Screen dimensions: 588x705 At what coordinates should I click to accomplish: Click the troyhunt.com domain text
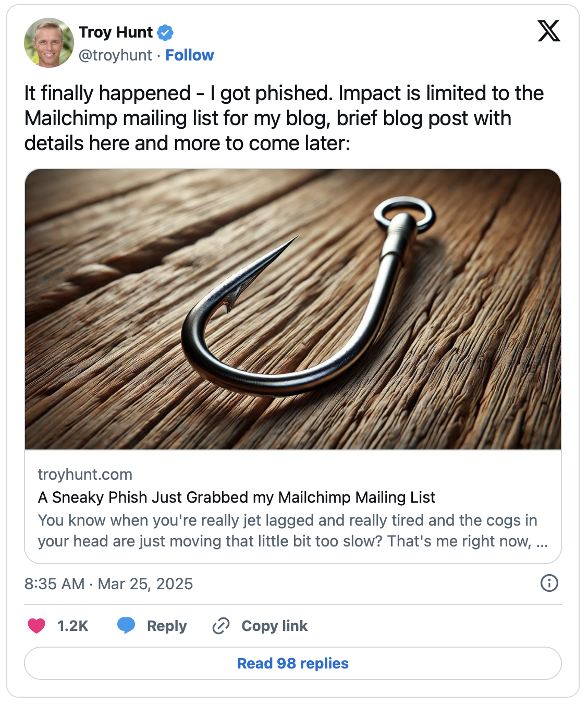click(85, 475)
